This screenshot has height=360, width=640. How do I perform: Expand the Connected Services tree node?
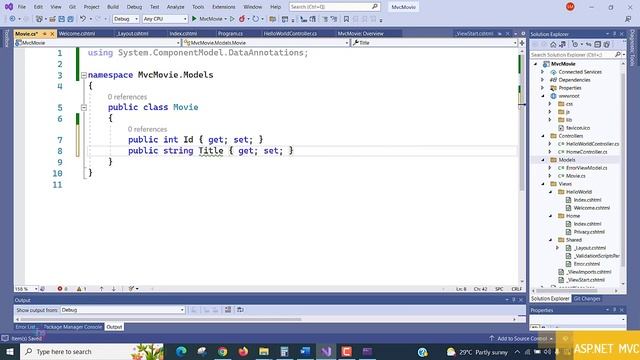pyautogui.click(x=542, y=72)
